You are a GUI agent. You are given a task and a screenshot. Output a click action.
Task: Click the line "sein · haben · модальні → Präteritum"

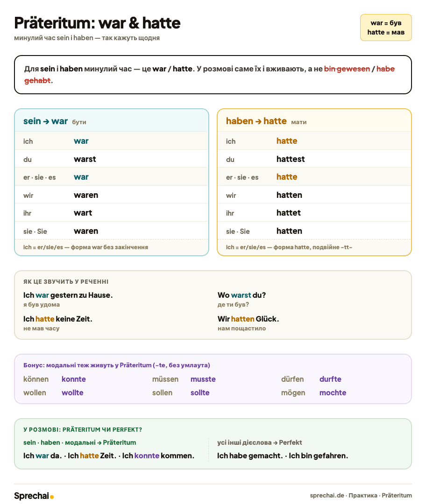click(x=79, y=442)
